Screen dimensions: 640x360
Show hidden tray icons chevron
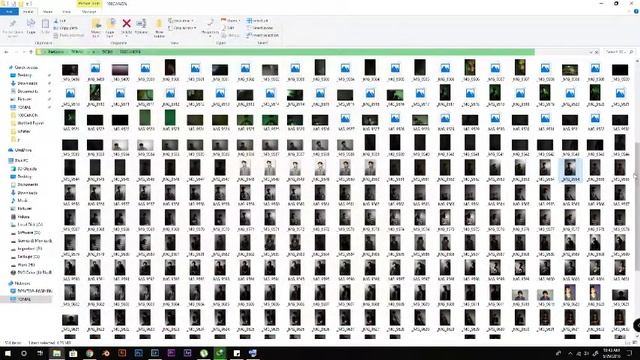point(570,353)
